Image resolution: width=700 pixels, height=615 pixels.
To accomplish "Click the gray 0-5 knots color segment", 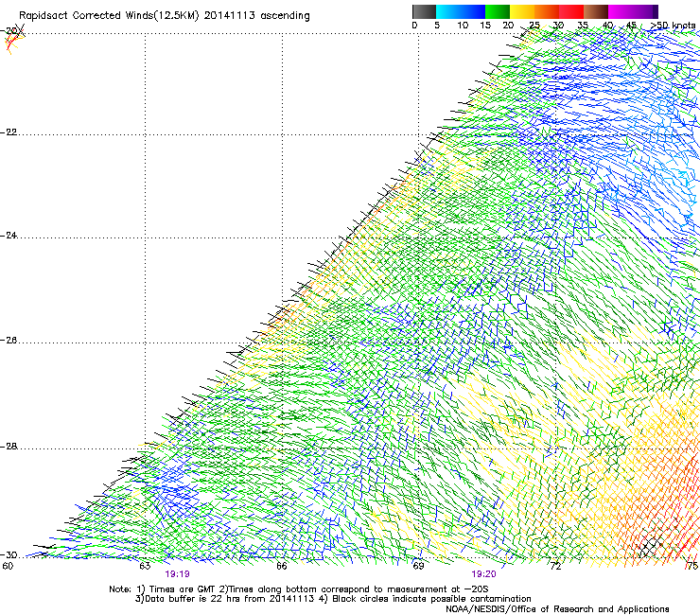I will click(x=424, y=11).
